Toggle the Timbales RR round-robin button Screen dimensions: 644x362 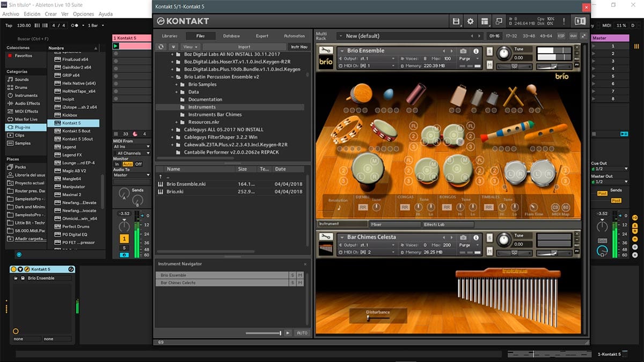click(x=490, y=208)
